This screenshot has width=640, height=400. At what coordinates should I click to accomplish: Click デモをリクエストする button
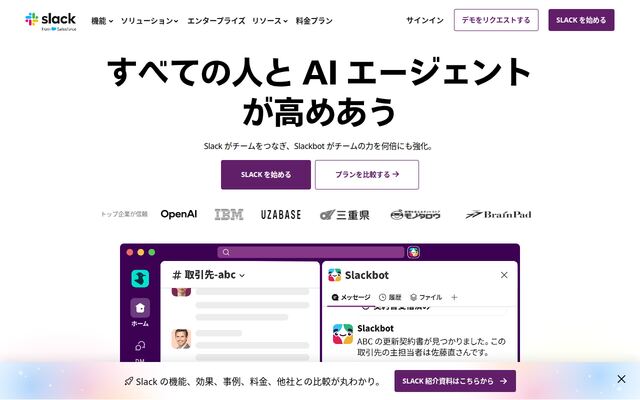(x=496, y=20)
